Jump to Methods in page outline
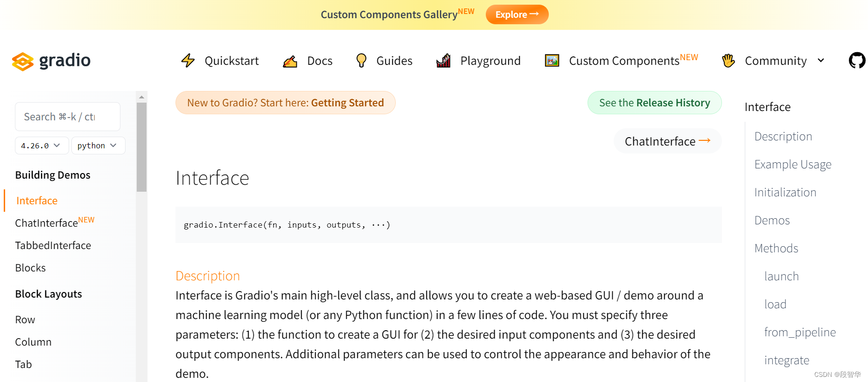This screenshot has height=382, width=868. click(777, 248)
